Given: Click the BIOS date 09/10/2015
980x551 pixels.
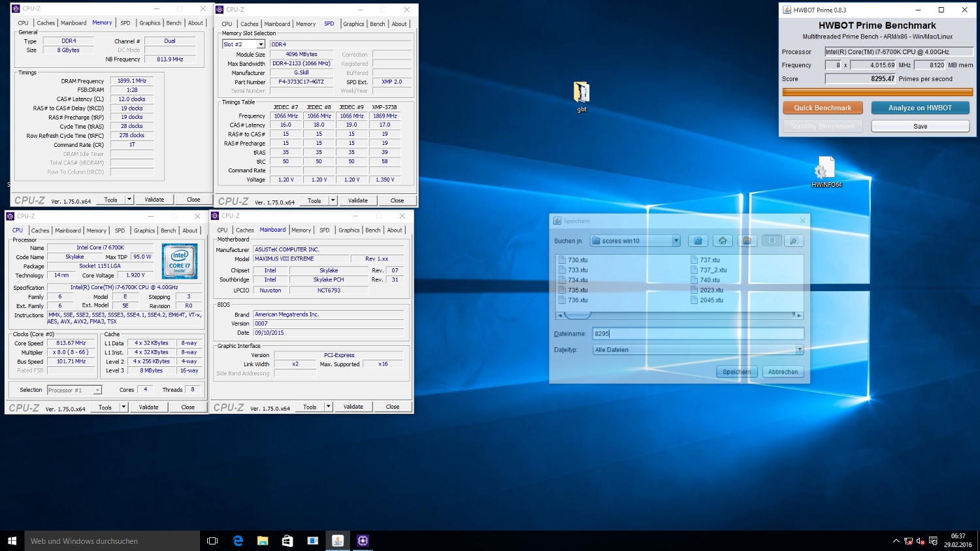Looking at the screenshot, I should tap(328, 333).
